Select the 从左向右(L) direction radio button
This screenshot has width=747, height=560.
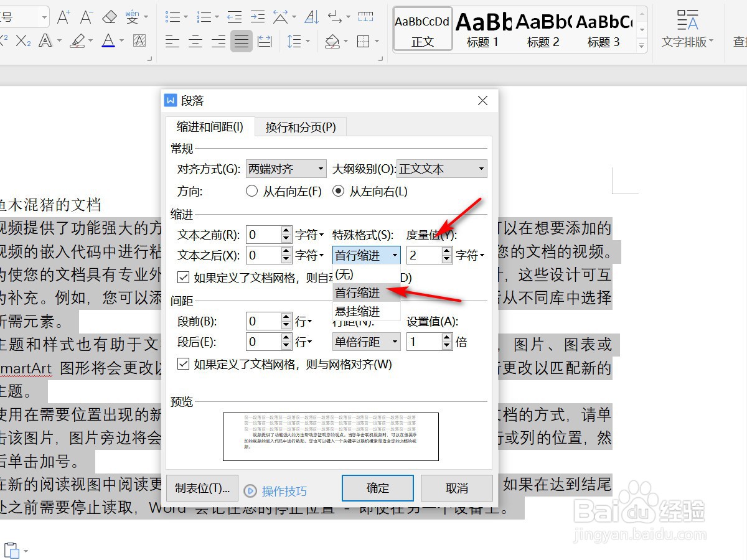[338, 192]
